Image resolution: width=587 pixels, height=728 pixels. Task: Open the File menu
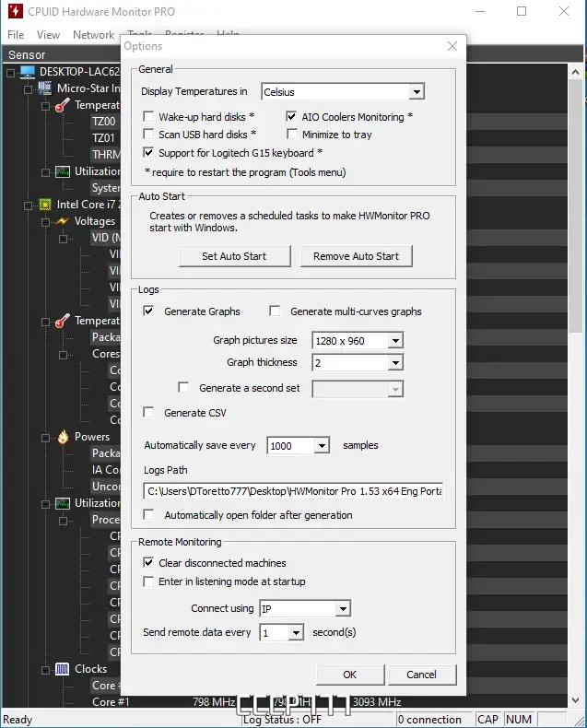click(16, 35)
